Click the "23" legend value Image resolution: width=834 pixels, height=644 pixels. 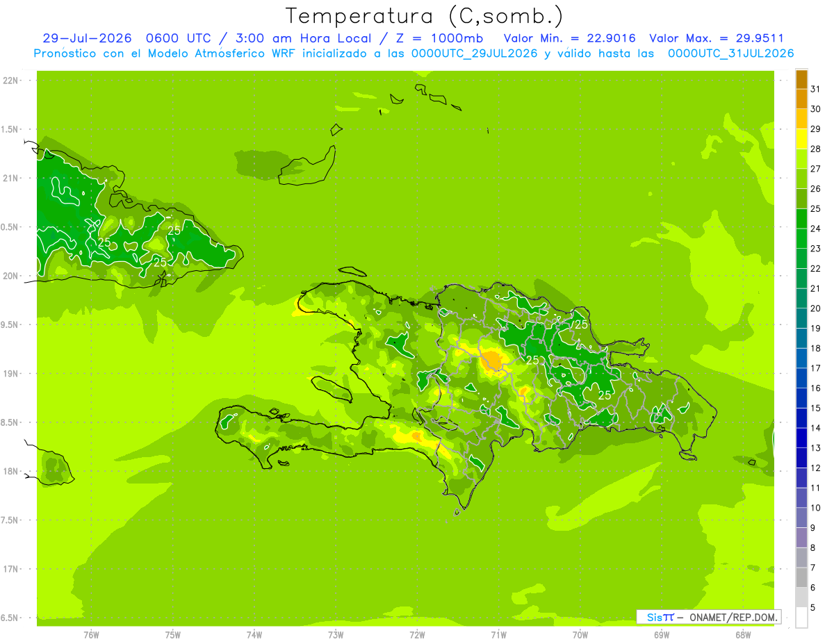click(815, 249)
